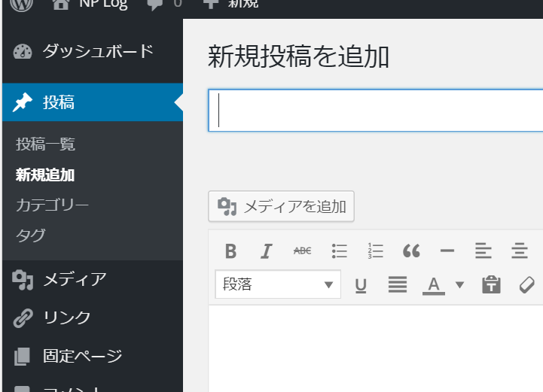Click the paste as text icon
543x392 pixels.
491,285
